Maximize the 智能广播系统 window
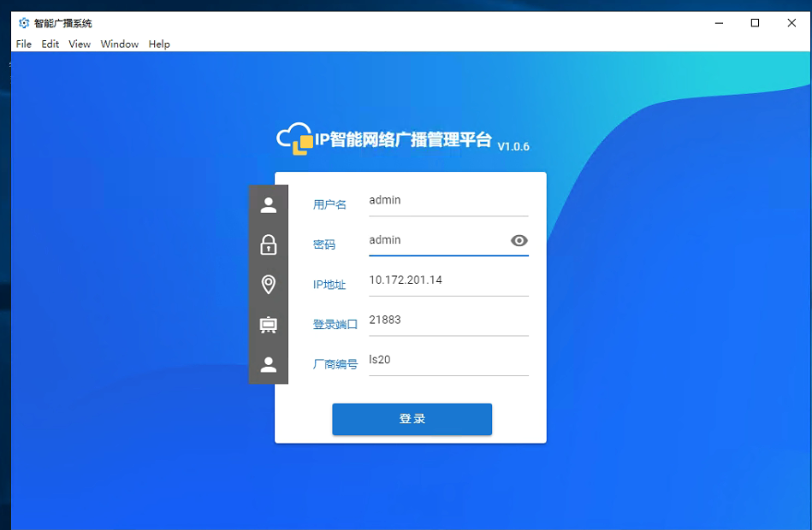The image size is (812, 530). [x=755, y=23]
